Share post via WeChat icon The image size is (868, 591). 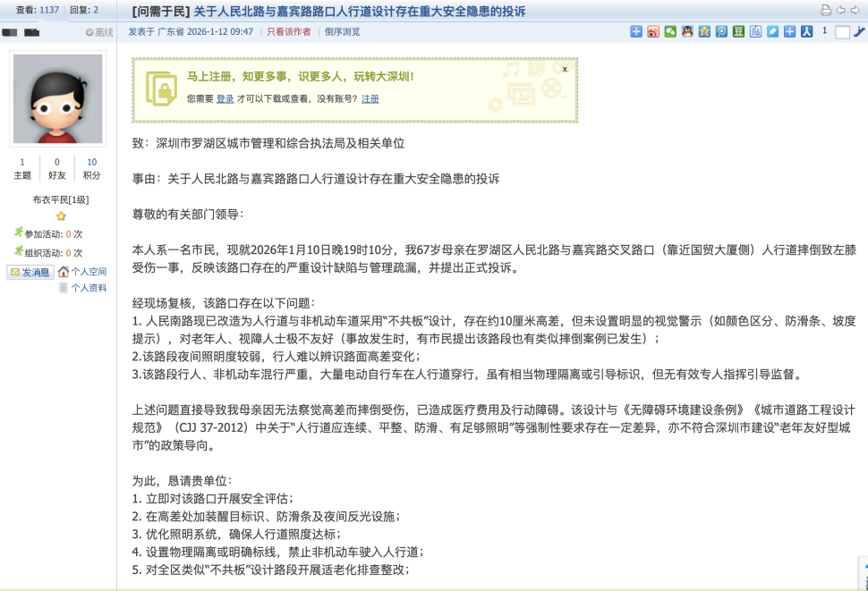tap(669, 32)
